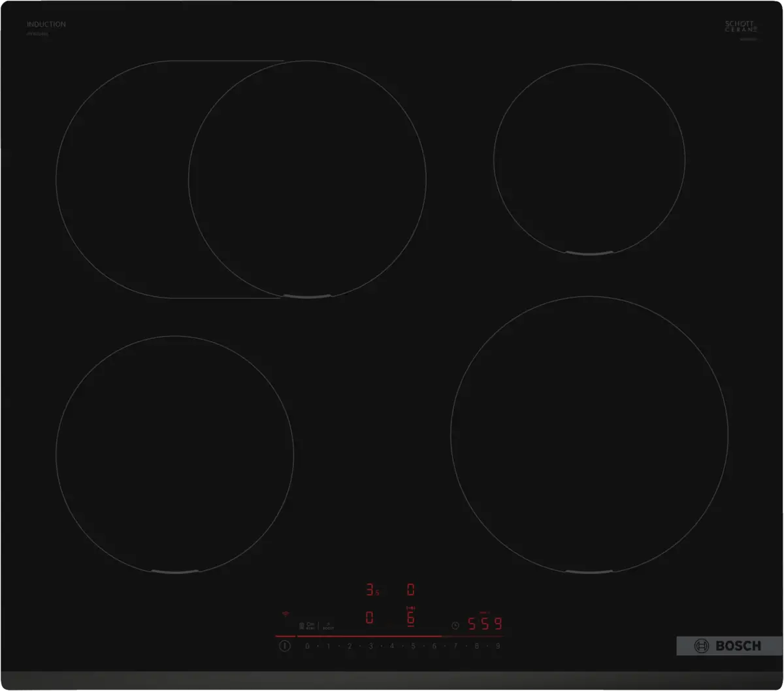Viewport: 784px width, 691px height.
Task: Select the rear-left zone display showing 3
Action: [x=371, y=590]
